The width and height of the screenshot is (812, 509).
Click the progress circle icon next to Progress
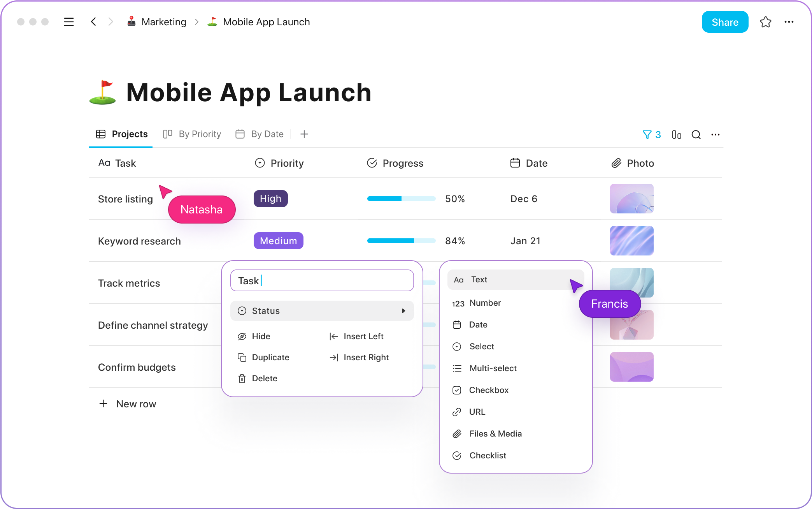click(x=372, y=163)
